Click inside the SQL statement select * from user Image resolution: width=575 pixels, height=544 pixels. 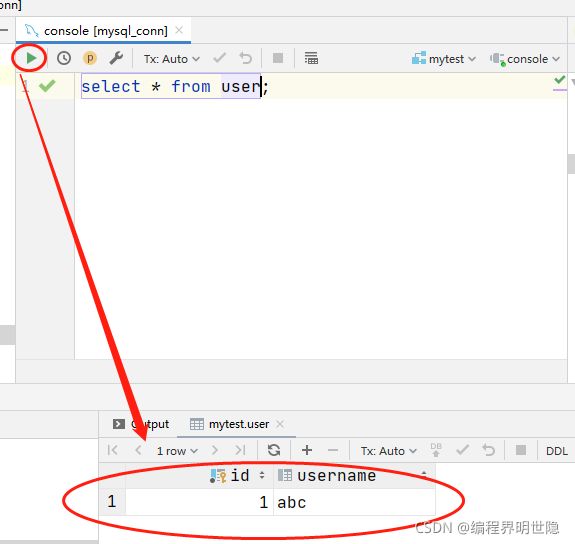click(171, 87)
